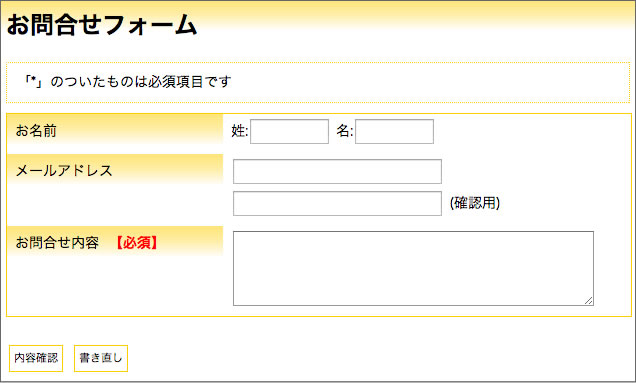Click the 内容確認 button

[x=36, y=358]
